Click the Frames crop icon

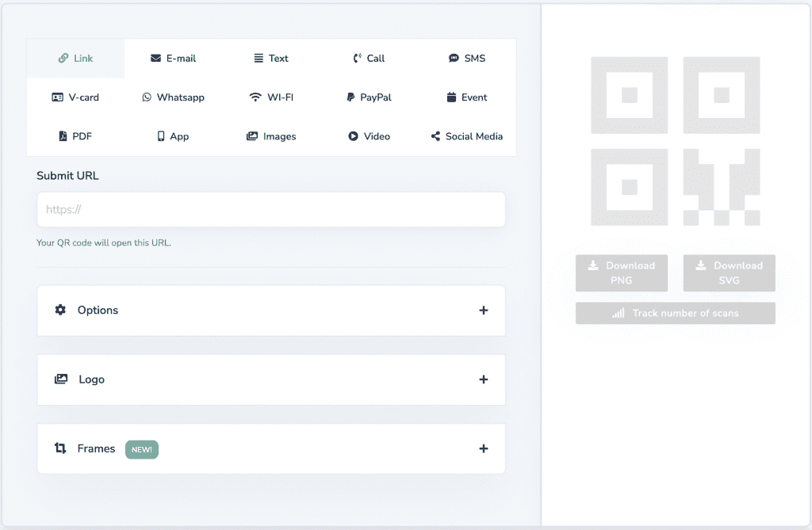[60, 448]
